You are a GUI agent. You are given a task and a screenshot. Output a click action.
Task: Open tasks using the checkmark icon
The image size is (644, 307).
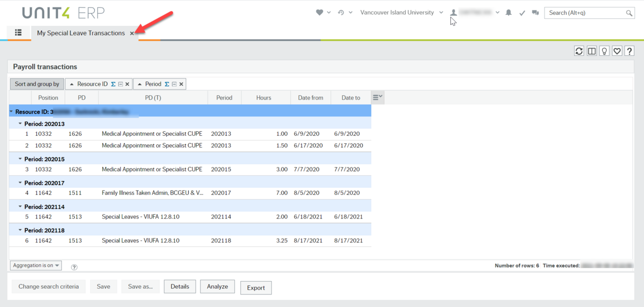click(522, 12)
